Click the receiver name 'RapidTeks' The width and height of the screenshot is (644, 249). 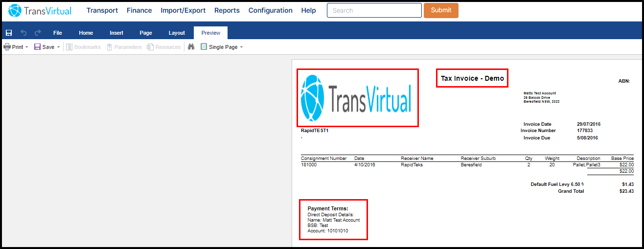(x=412, y=165)
